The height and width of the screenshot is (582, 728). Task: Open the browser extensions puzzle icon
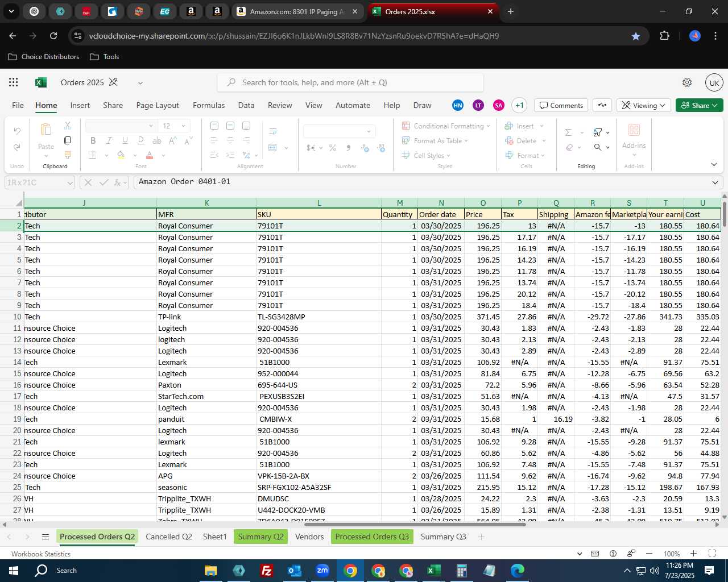coord(664,36)
